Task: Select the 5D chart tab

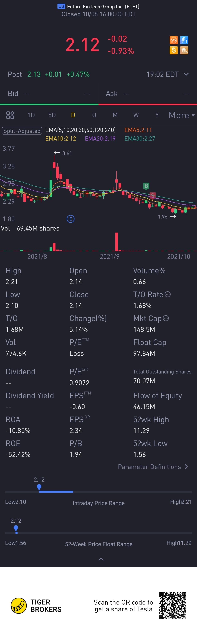Action: click(x=52, y=115)
